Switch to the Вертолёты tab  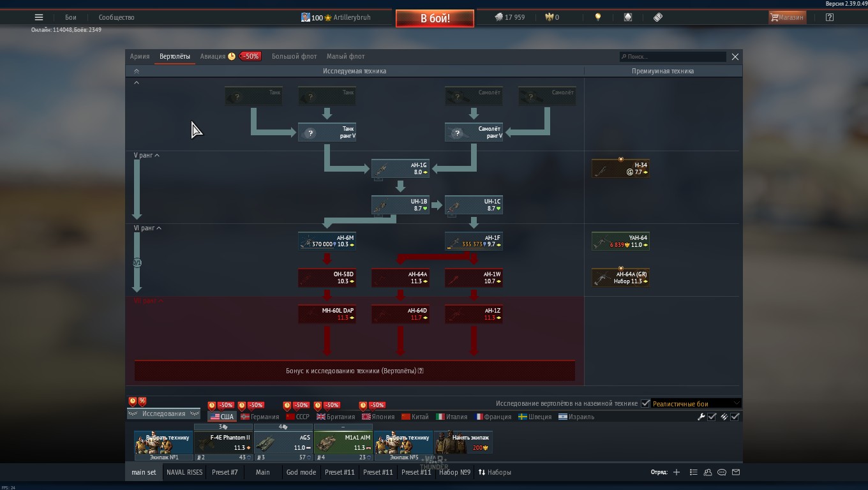point(175,56)
